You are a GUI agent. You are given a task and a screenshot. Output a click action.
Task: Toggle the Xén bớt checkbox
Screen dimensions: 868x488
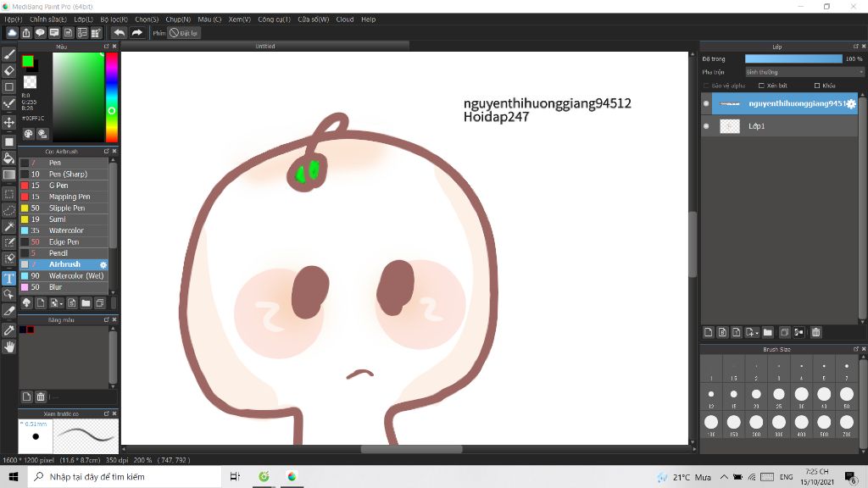point(761,86)
